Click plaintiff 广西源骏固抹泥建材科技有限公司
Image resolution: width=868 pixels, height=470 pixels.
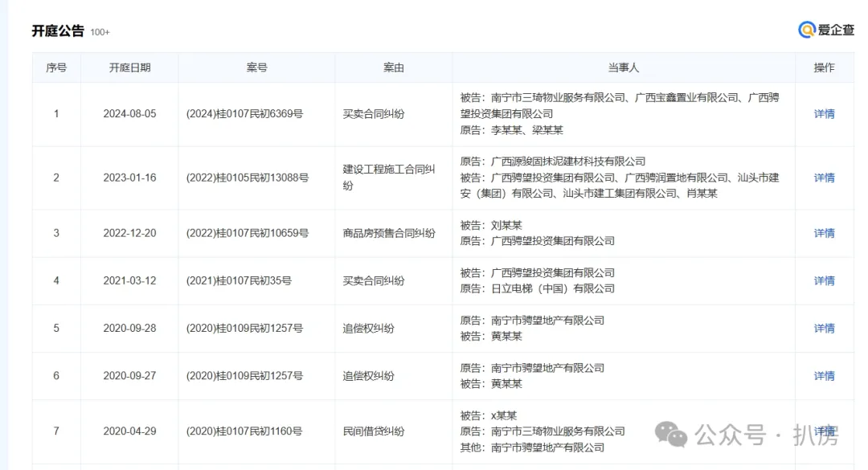[x=568, y=161]
